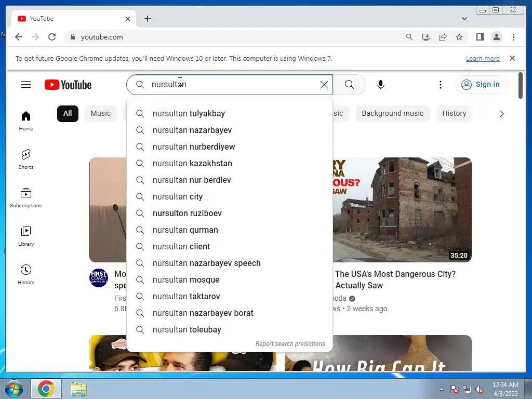Click Report search predictions link
Viewport: 532px width, 399px height.
point(290,344)
